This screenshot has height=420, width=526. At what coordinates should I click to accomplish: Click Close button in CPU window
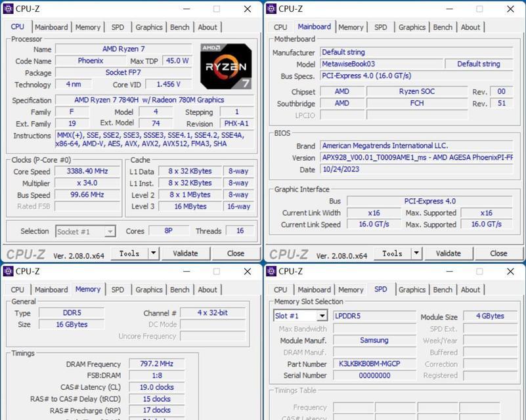point(236,253)
